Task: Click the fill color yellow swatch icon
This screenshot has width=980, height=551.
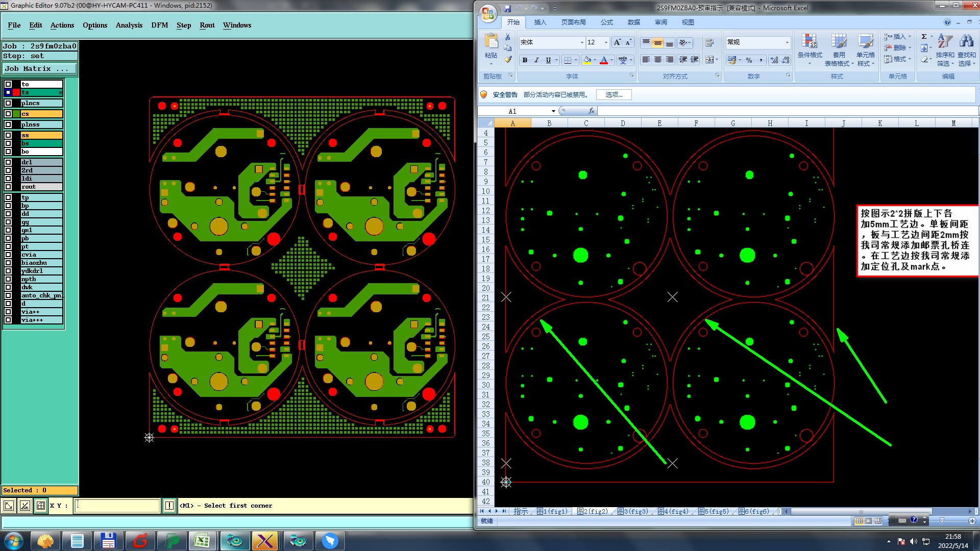Action: click(587, 60)
